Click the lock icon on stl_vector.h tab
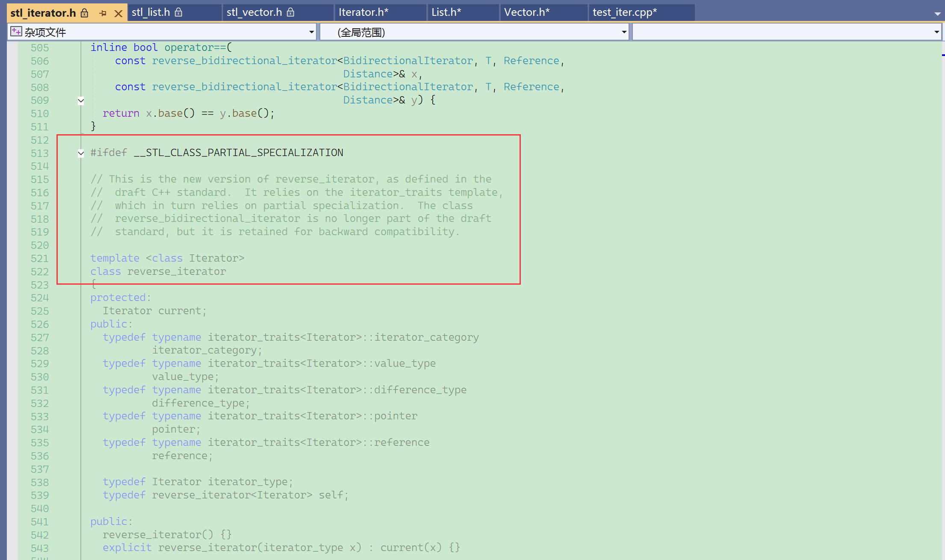Screen dimensions: 945x560 click(x=290, y=12)
